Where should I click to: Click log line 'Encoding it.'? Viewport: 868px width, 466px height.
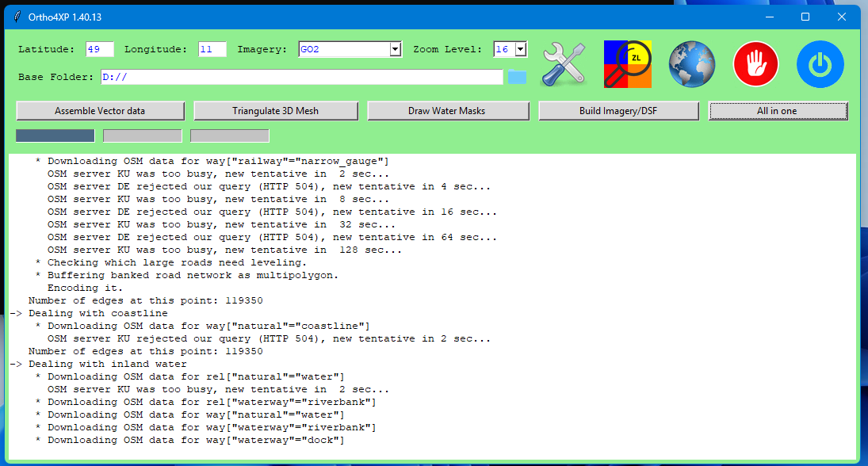pyautogui.click(x=86, y=288)
